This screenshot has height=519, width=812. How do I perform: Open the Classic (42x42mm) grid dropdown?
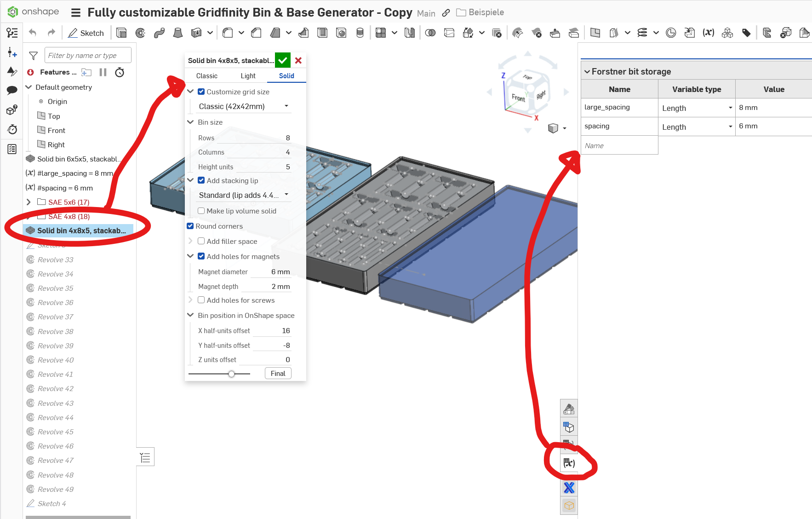coord(244,106)
